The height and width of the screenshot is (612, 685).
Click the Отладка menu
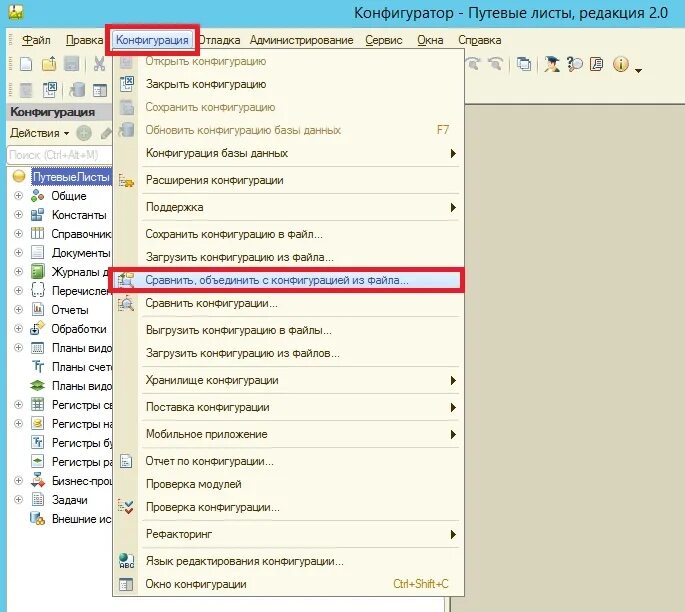click(220, 40)
